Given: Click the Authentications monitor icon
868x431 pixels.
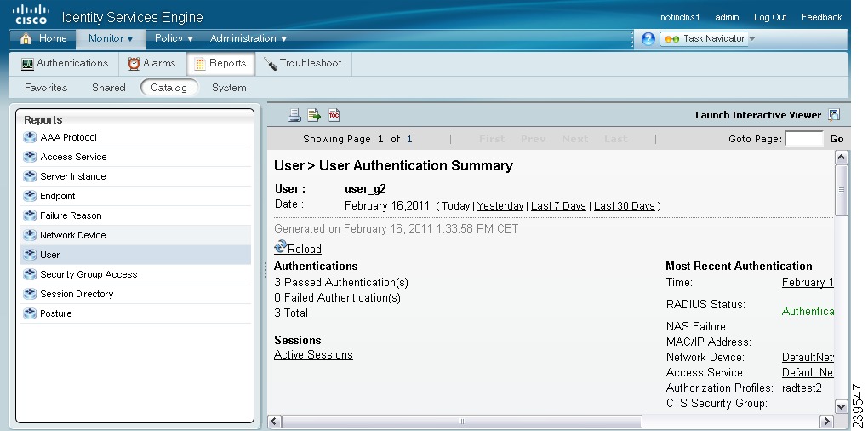Looking at the screenshot, I should coord(28,64).
